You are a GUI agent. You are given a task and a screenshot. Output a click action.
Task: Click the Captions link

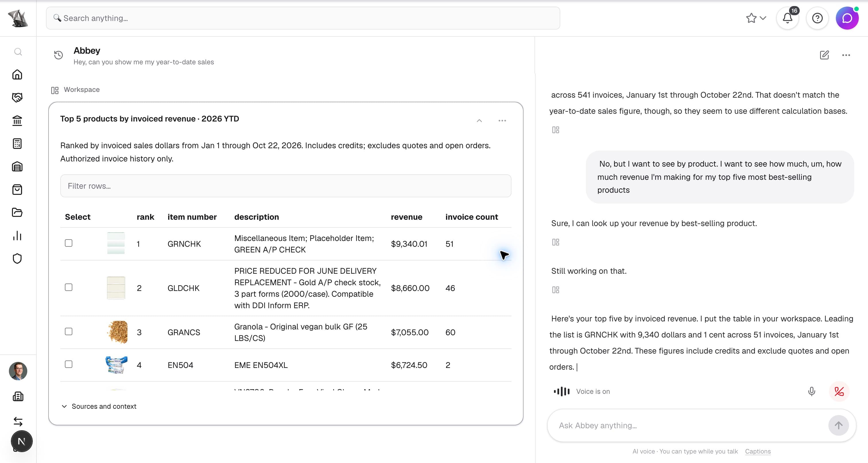(758, 451)
